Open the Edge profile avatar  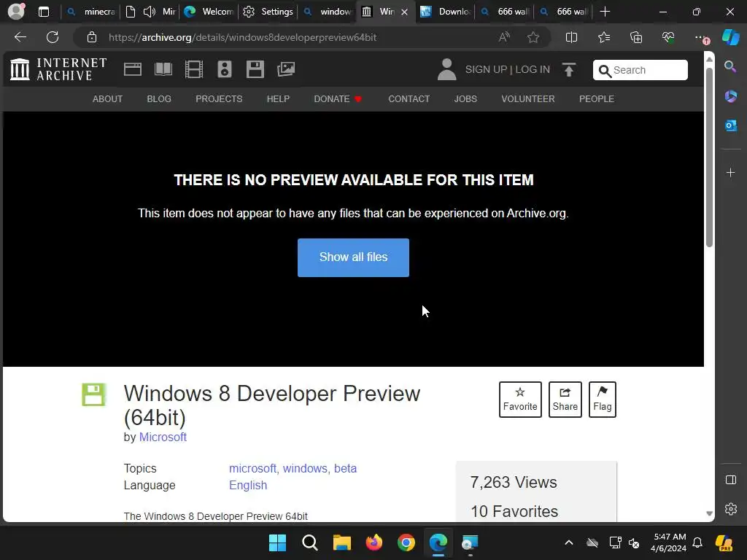(16, 12)
